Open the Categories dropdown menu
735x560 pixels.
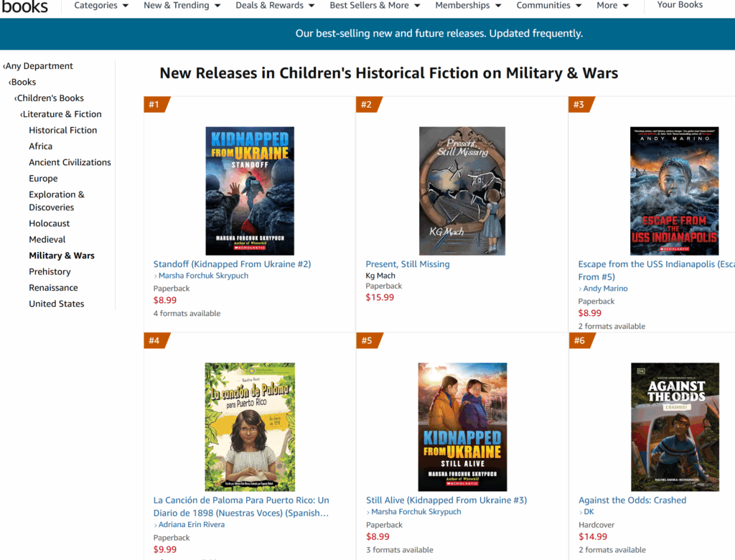(101, 6)
